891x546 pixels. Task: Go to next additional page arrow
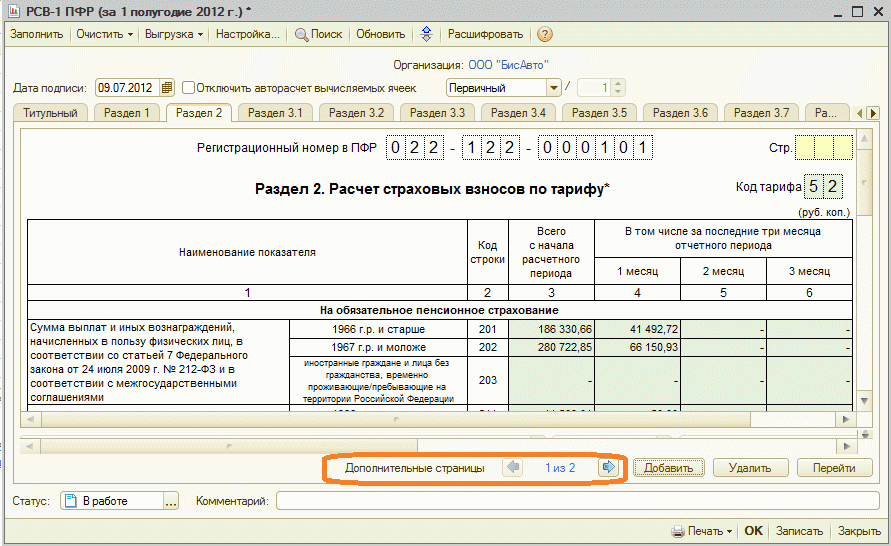607,467
